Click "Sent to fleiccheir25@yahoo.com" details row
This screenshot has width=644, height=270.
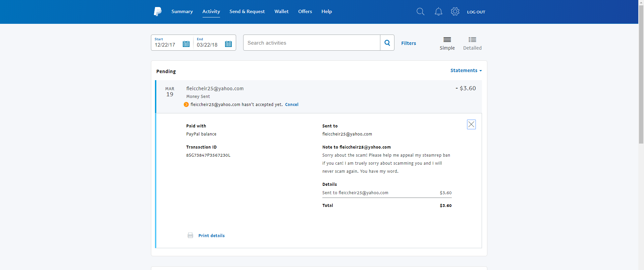click(x=387, y=193)
